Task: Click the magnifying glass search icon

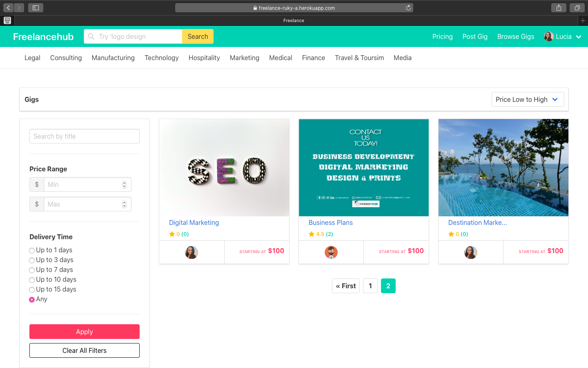Action: (x=91, y=36)
